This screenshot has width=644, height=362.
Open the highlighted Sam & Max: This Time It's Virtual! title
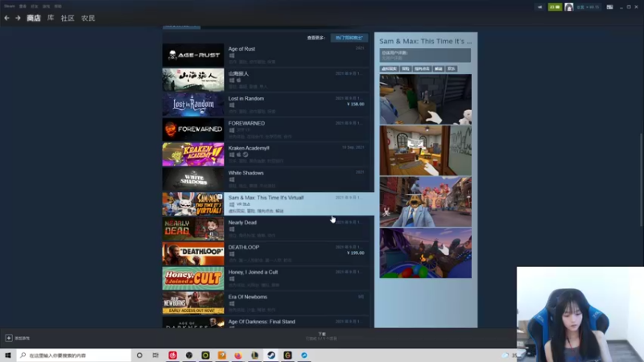(266, 197)
